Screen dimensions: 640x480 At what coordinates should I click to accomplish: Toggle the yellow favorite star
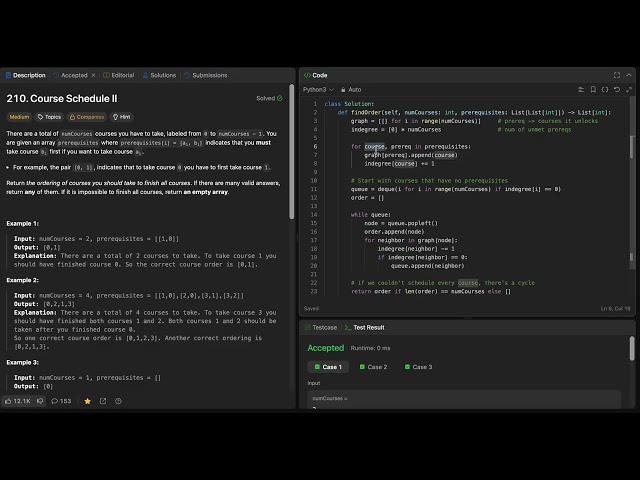pyautogui.click(x=87, y=401)
